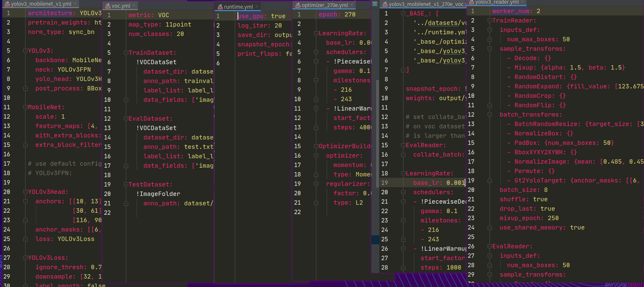Place cursor on 'neck: YOLOv3FPN'
This screenshot has height=287, width=644.
63,70
